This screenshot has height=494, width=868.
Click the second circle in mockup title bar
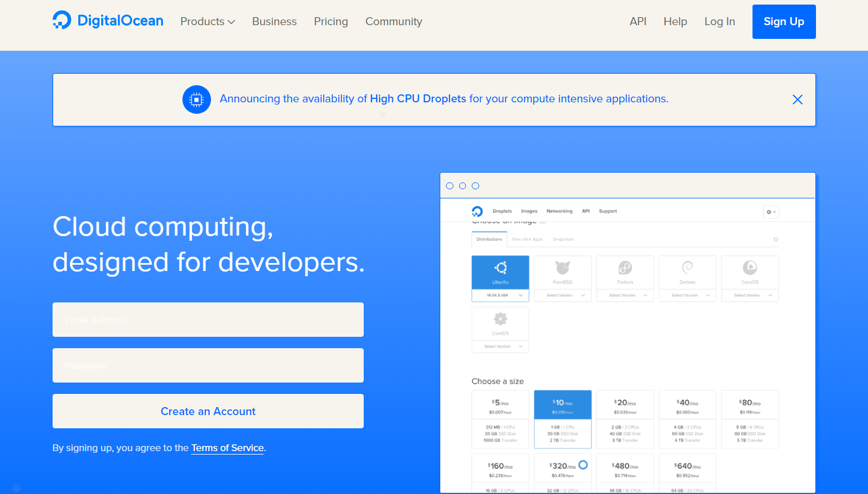[463, 186]
